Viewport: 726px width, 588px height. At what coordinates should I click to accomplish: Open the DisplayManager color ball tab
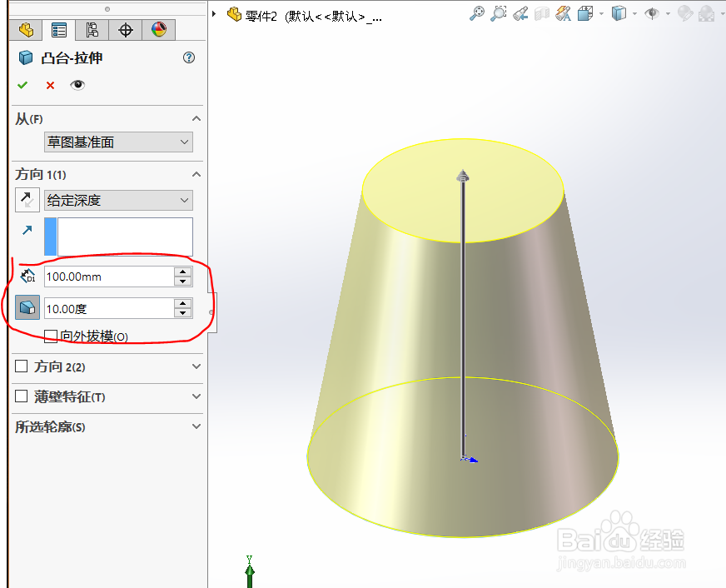(x=159, y=30)
